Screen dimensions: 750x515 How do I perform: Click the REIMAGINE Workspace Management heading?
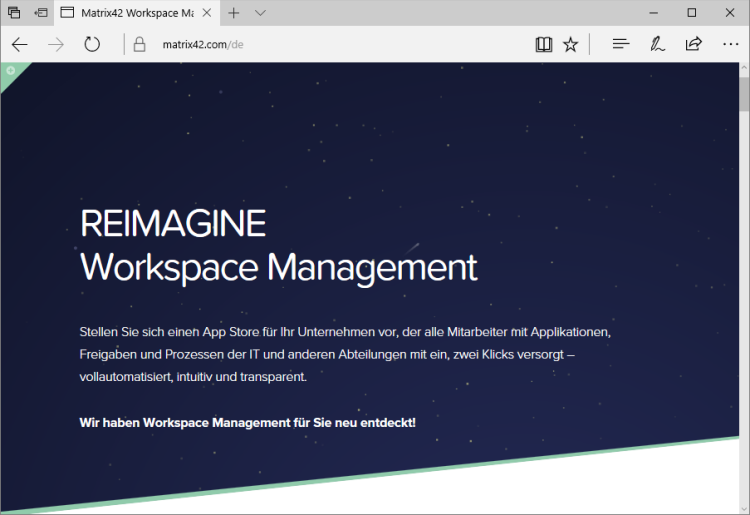tap(278, 246)
